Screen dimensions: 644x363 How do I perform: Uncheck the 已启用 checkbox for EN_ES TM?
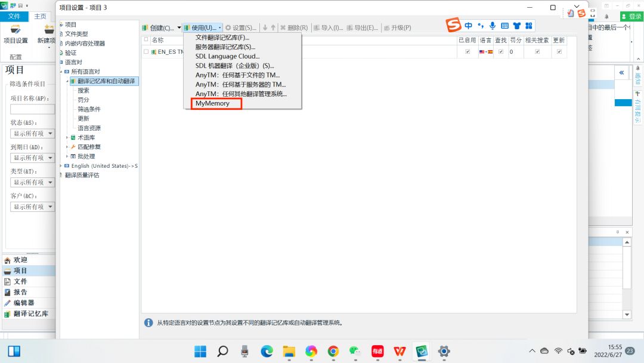467,51
